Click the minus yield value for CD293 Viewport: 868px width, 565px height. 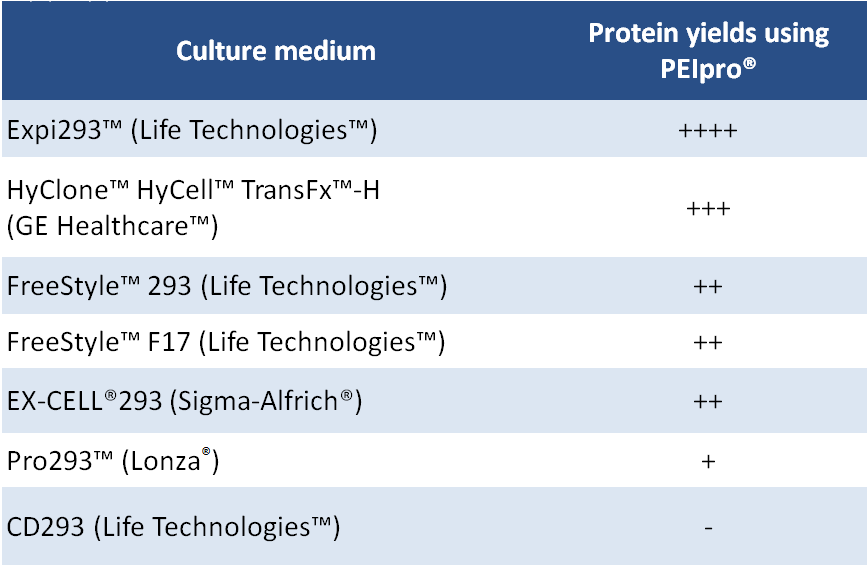pos(708,527)
